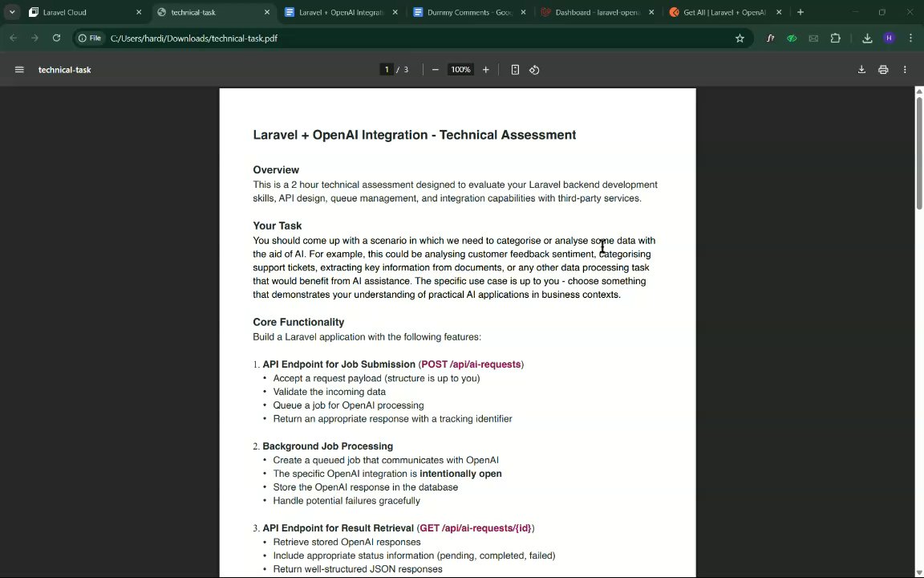
Task: Click the POST /api/ai-requests text
Action: pyautogui.click(x=471, y=364)
